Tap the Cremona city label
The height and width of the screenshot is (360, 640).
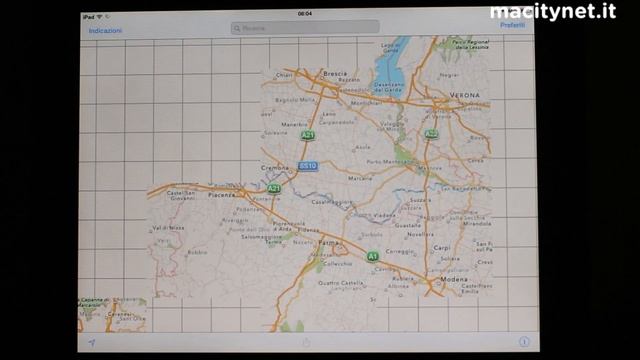[x=275, y=168]
